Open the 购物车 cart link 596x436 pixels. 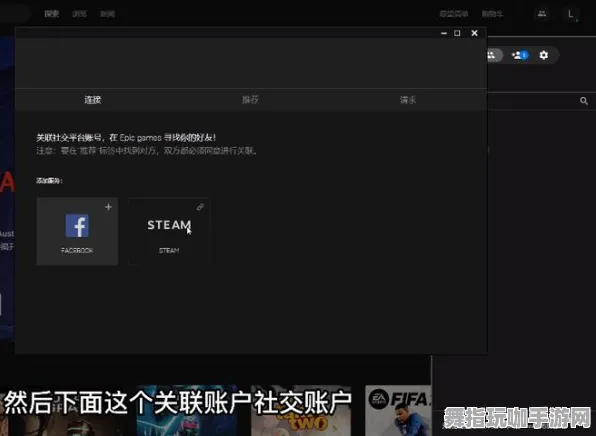[x=493, y=14]
